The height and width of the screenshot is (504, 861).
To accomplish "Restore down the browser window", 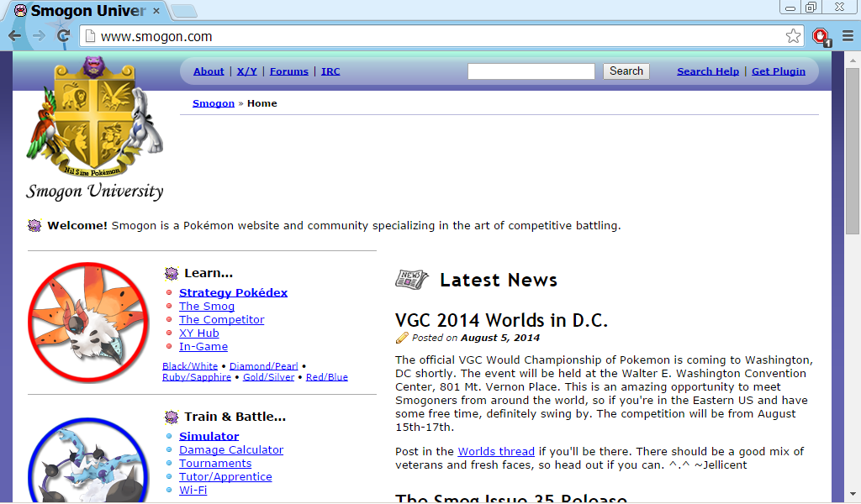I will tap(811, 7).
